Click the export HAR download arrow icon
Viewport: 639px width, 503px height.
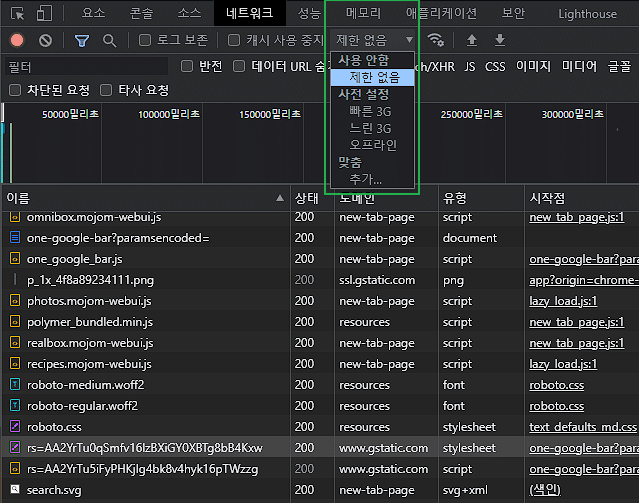500,40
